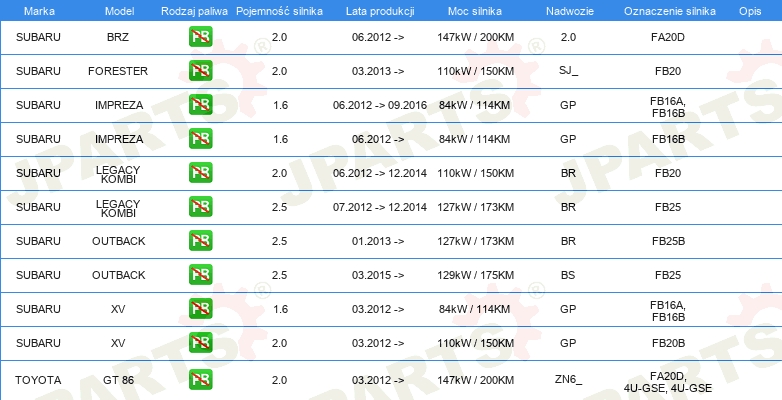Screen dimensions: 782x400
Task: Click the fuel icon in the Toyota GT 86 row
Action: [200, 380]
